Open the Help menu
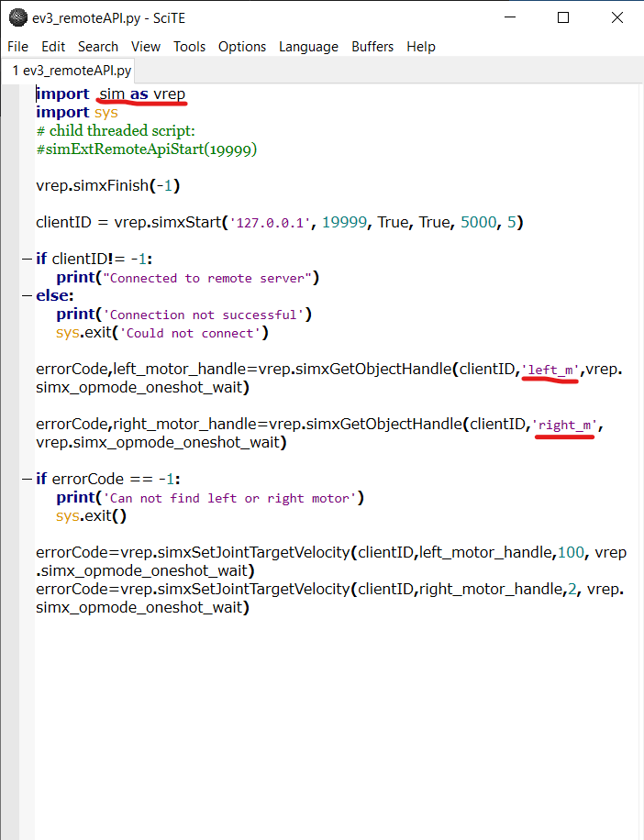 click(420, 47)
